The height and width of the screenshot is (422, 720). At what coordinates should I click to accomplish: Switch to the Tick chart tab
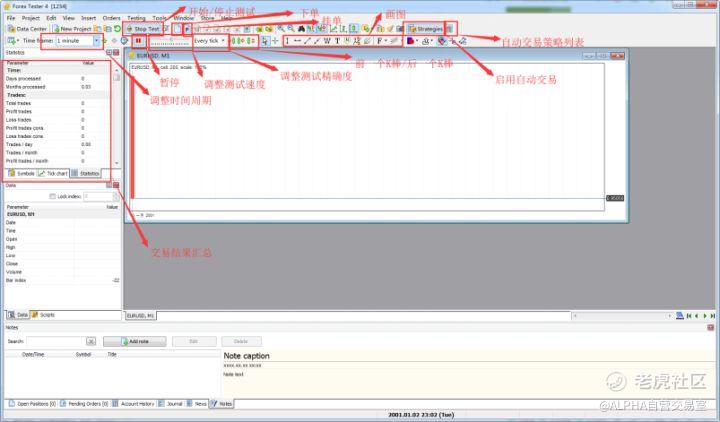[x=53, y=174]
